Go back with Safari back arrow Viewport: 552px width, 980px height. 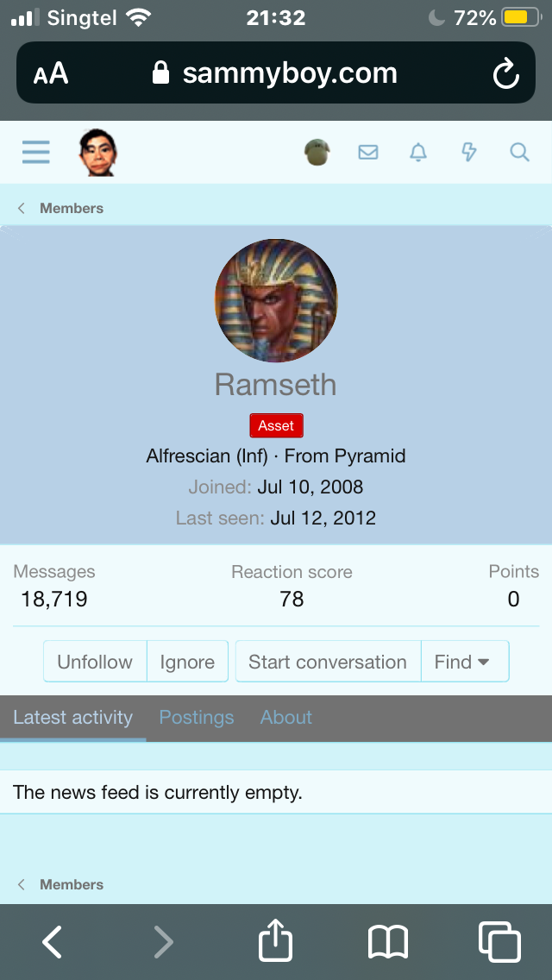(x=52, y=941)
